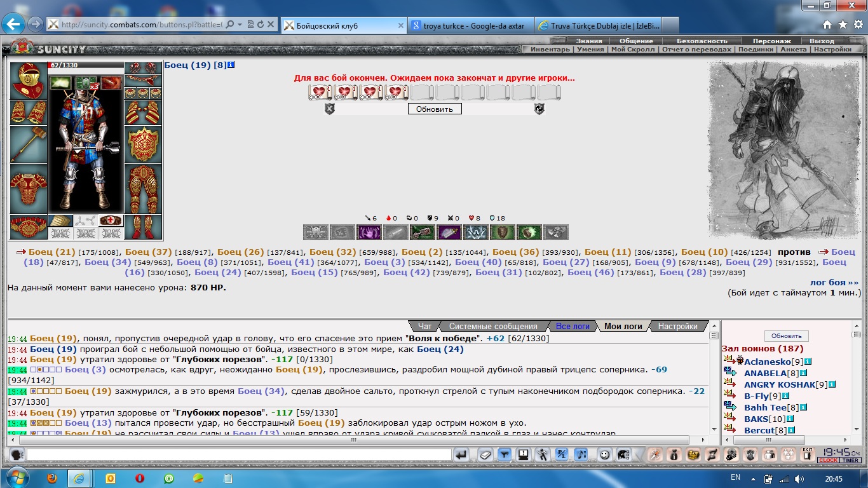Click the red-gold chest armor slot
Viewport: 868px width, 488px height.
(x=29, y=189)
